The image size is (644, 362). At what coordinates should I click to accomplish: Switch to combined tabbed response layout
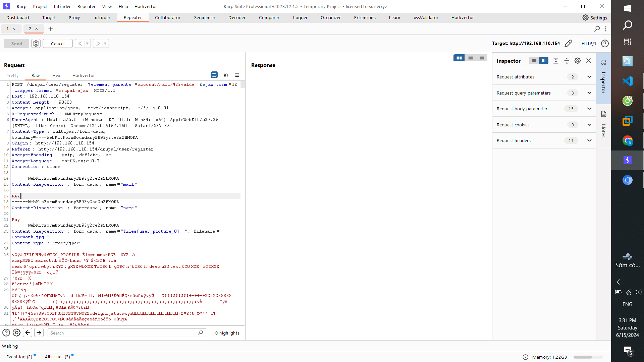point(482,58)
